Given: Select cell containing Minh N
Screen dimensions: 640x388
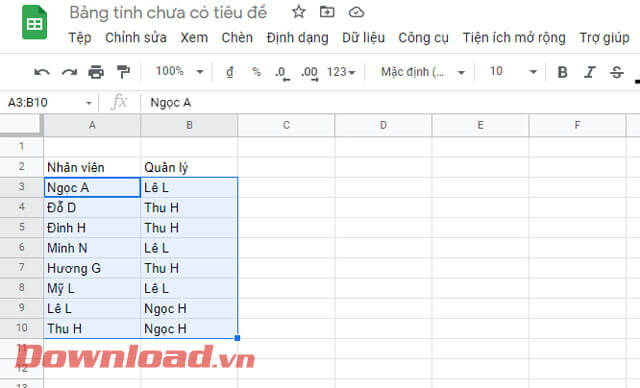Looking at the screenshot, I should click(92, 248).
